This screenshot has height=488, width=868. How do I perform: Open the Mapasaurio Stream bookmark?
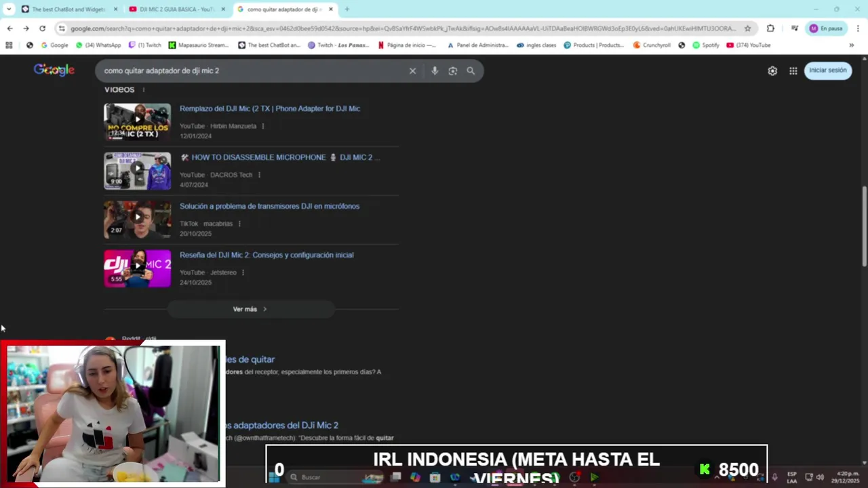(199, 45)
